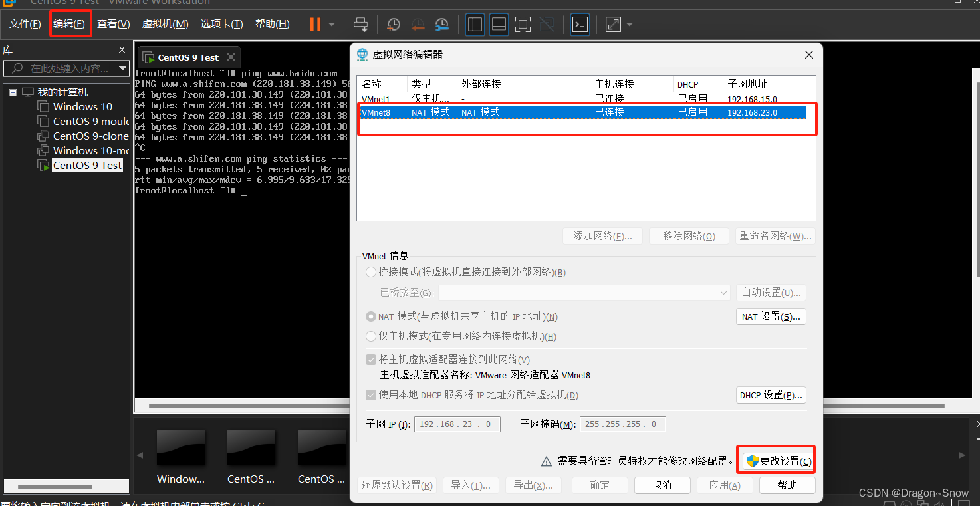Select Windows 10 in the library tree
Viewport: 980px width, 506px height.
tap(83, 106)
